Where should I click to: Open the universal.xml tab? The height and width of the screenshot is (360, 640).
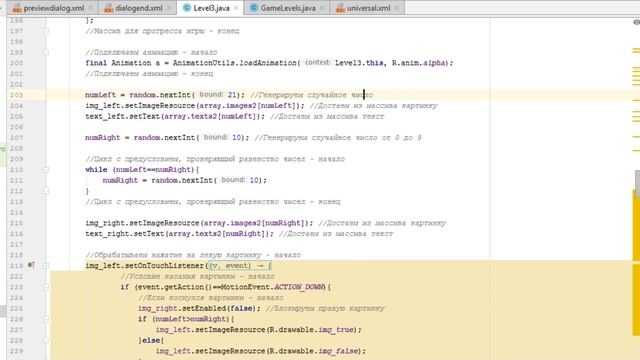coord(368,8)
